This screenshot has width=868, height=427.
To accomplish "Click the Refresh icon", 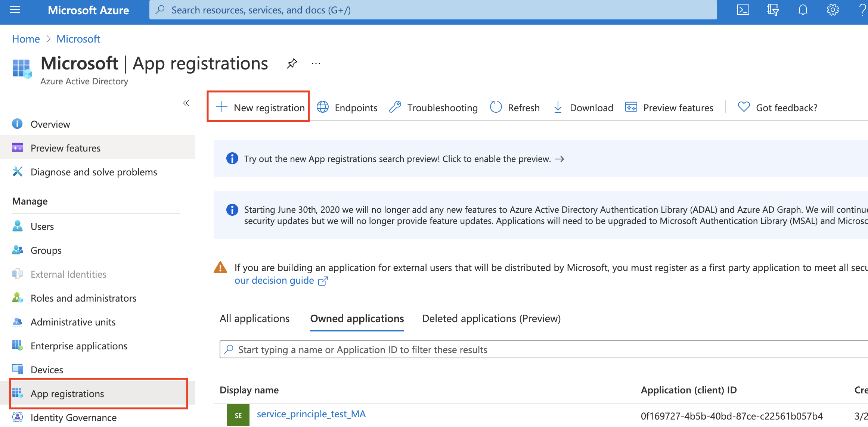I will pyautogui.click(x=496, y=107).
